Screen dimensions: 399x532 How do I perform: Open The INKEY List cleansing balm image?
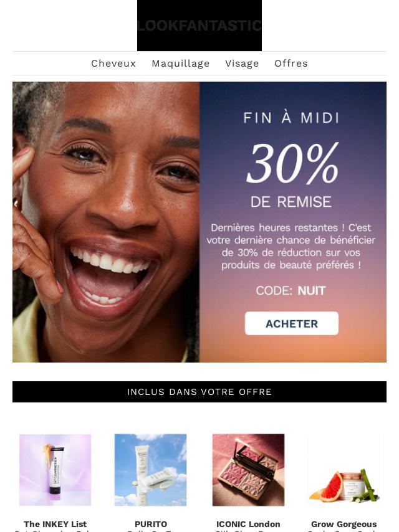(x=55, y=470)
